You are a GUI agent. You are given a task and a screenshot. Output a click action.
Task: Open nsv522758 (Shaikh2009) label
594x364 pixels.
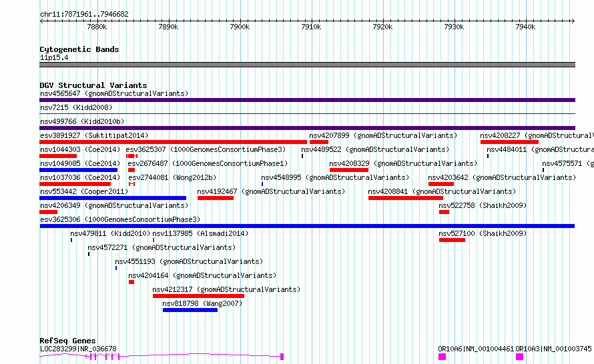(x=483, y=205)
